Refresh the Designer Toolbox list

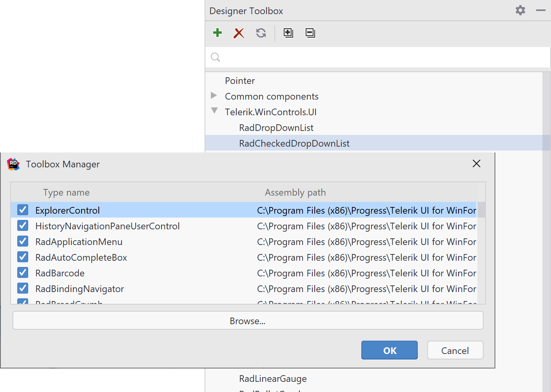261,33
